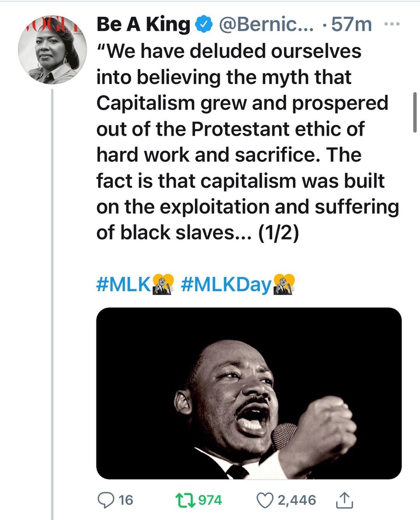Open the three-dot more options menu
Image resolution: width=420 pixels, height=520 pixels.
click(392, 24)
